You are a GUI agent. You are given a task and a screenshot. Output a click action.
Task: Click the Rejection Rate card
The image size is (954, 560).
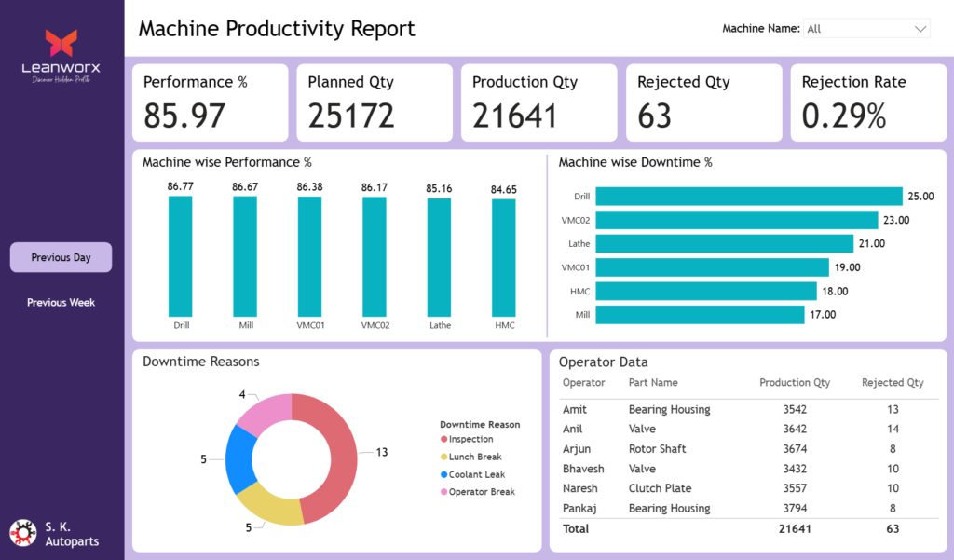click(867, 102)
